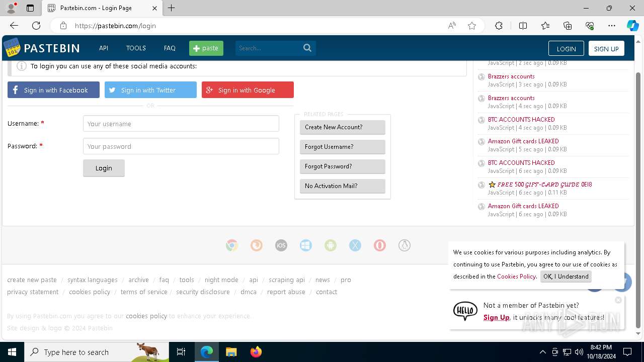Open a new browser tab
The image size is (644, 362).
(x=172, y=8)
